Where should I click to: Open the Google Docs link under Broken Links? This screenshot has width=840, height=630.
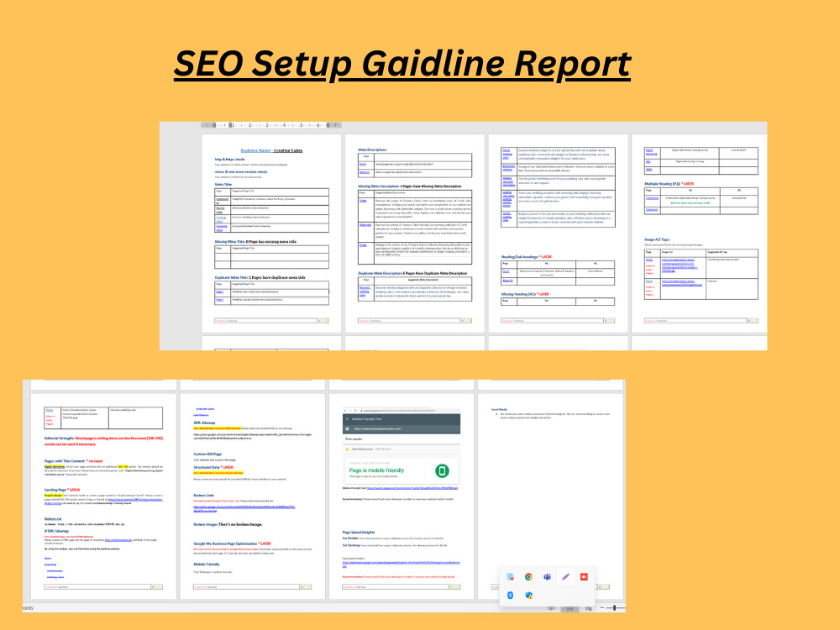[244, 508]
